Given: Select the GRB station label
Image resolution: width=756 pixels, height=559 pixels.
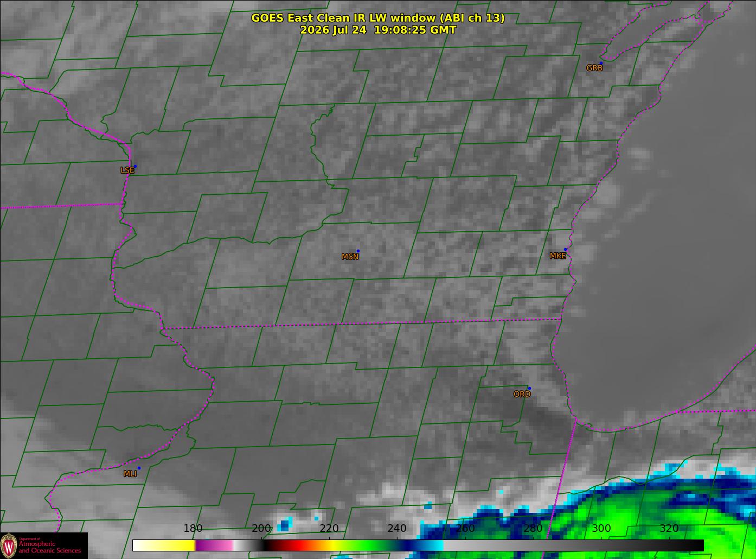Looking at the screenshot, I should [x=594, y=68].
